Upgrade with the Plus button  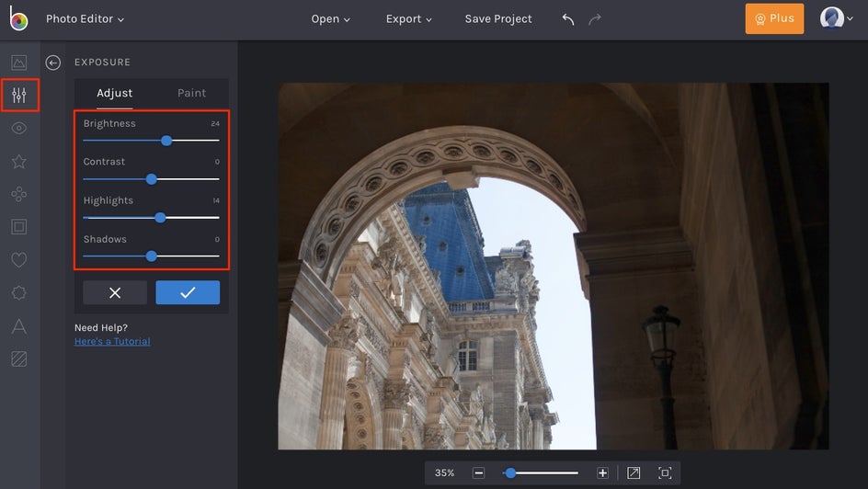tap(774, 18)
